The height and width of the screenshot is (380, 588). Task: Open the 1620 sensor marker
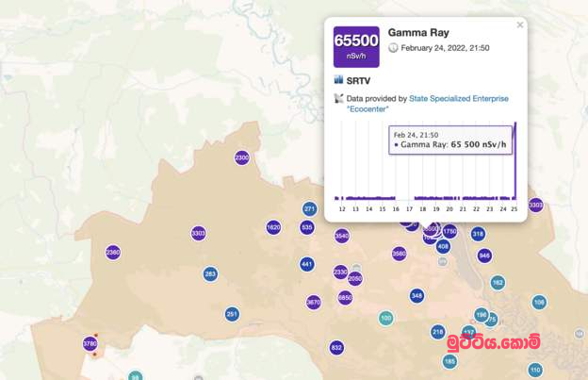click(273, 227)
